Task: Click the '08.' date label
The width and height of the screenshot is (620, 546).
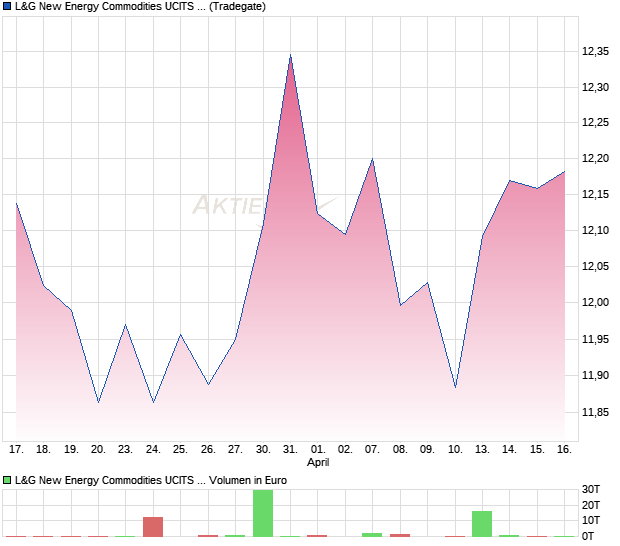Action: [400, 449]
